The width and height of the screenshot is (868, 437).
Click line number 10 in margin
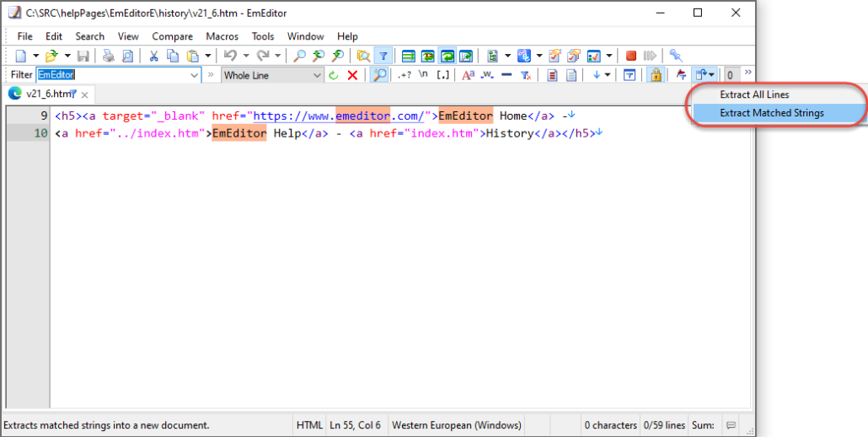[41, 133]
